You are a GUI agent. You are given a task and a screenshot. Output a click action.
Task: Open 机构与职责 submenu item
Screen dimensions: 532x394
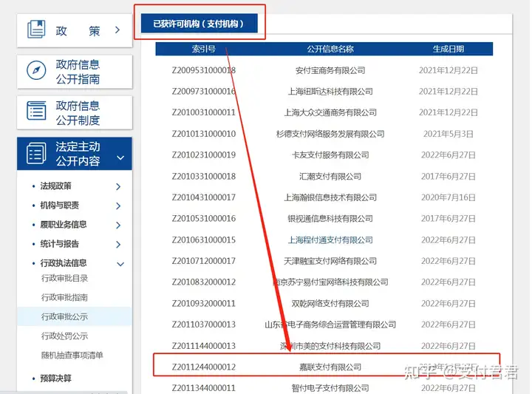pos(59,206)
